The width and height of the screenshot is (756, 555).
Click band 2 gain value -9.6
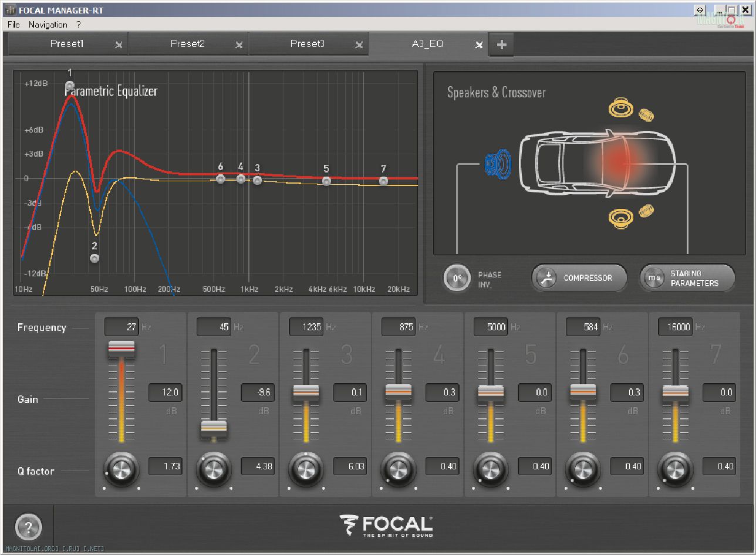258,392
